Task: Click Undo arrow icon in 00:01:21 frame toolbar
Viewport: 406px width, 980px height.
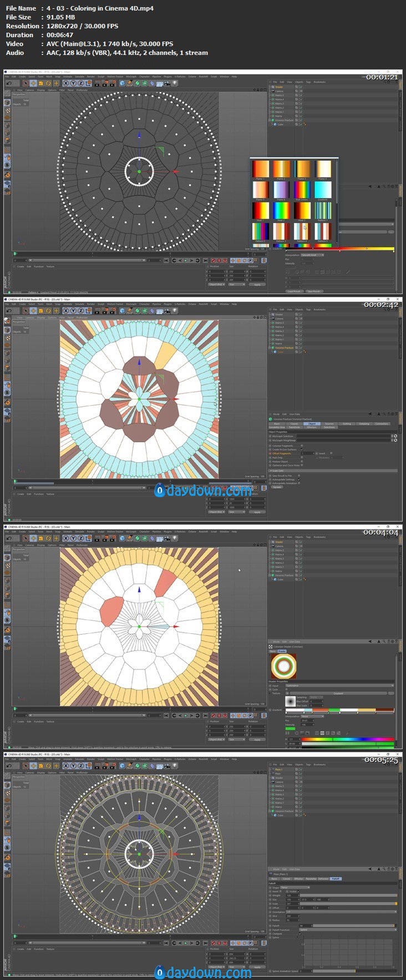Action: pos(9,83)
